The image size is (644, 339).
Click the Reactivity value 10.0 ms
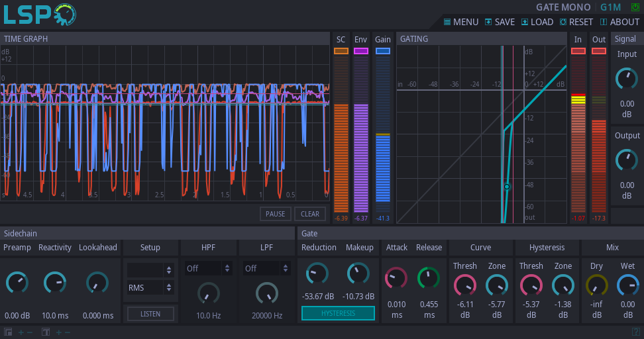pos(55,316)
